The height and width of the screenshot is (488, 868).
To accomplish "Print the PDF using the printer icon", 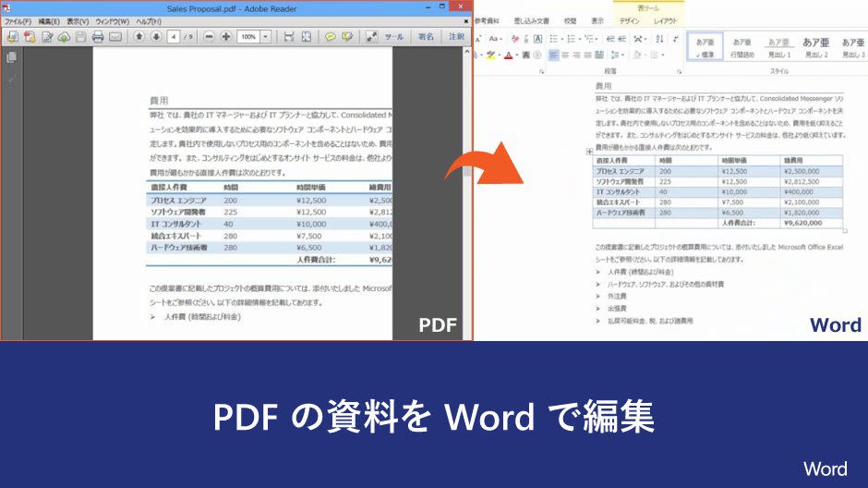I will coord(98,37).
